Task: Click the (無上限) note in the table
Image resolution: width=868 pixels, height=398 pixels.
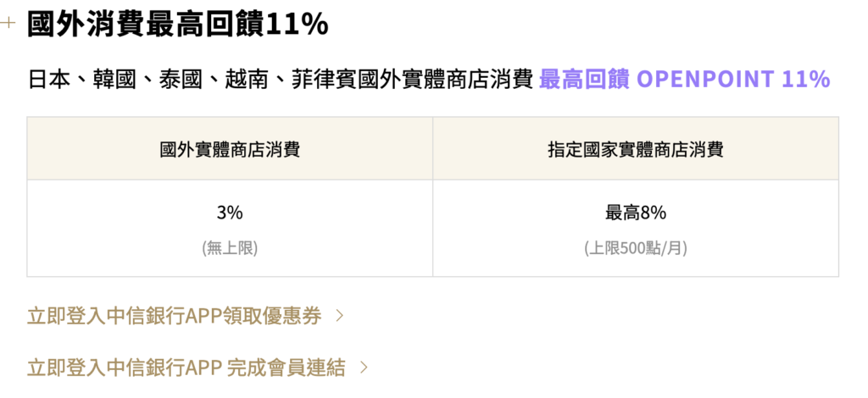Action: pos(230,248)
